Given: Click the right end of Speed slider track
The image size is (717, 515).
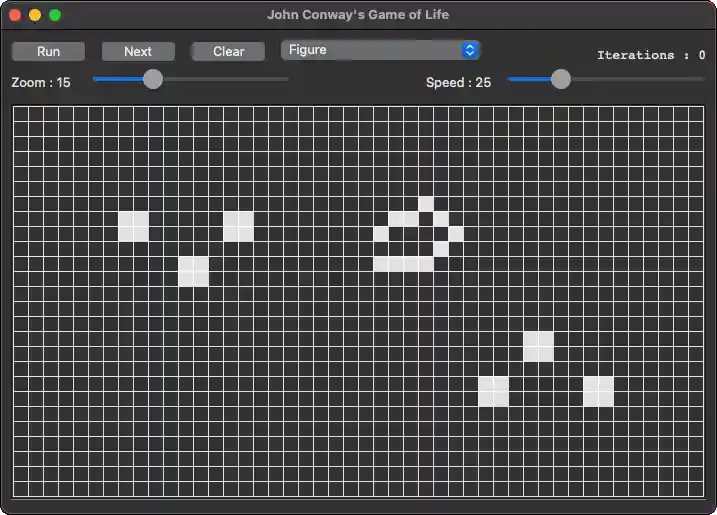Looking at the screenshot, I should pos(701,79).
